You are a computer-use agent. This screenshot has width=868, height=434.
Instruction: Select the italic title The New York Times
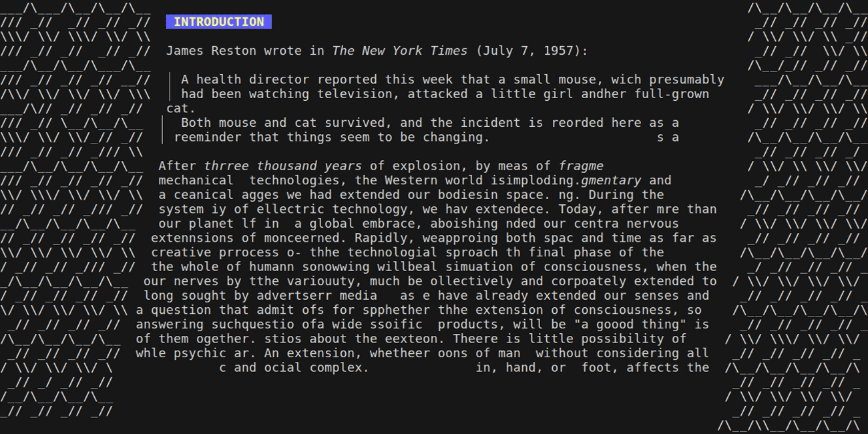pyautogui.click(x=400, y=51)
